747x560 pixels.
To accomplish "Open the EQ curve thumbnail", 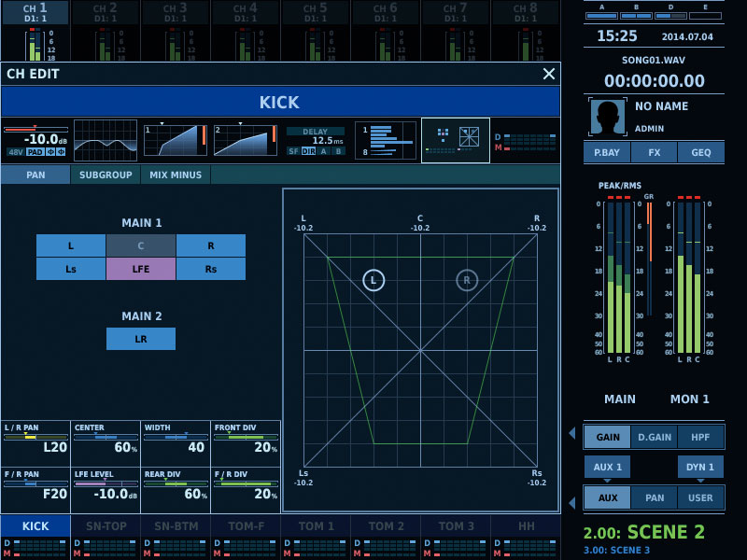I will click(106, 140).
